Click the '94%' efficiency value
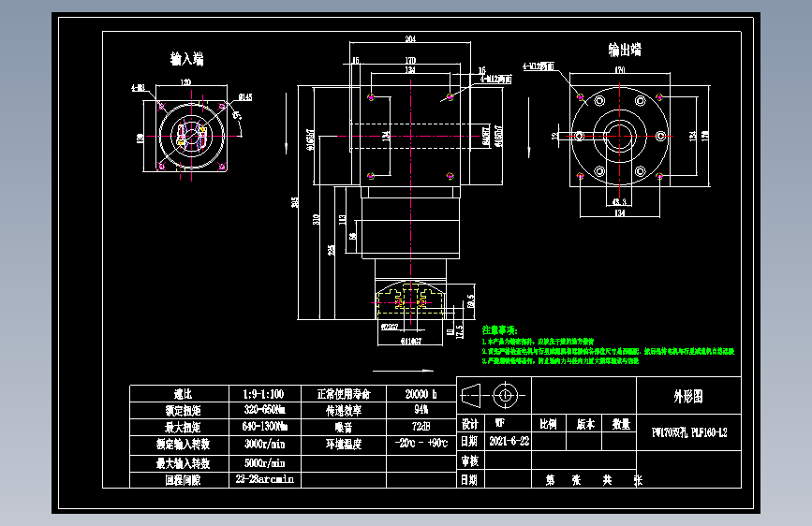Image resolution: width=812 pixels, height=526 pixels. tap(421, 410)
